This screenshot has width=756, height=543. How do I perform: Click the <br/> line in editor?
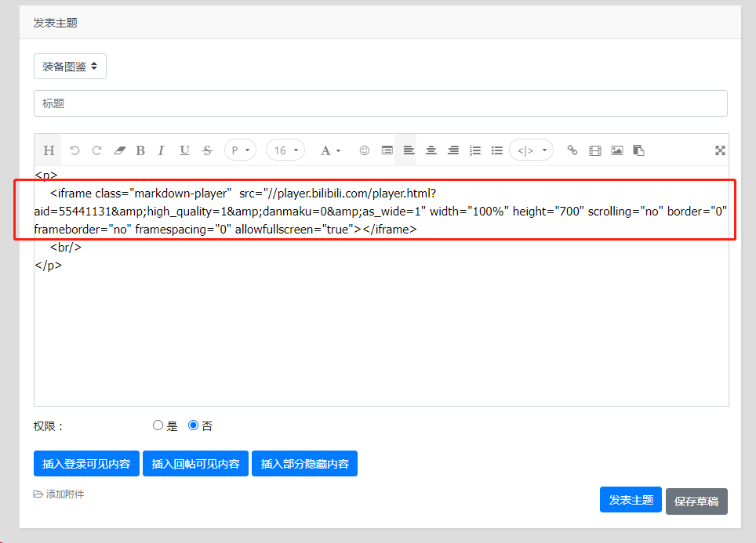click(66, 247)
